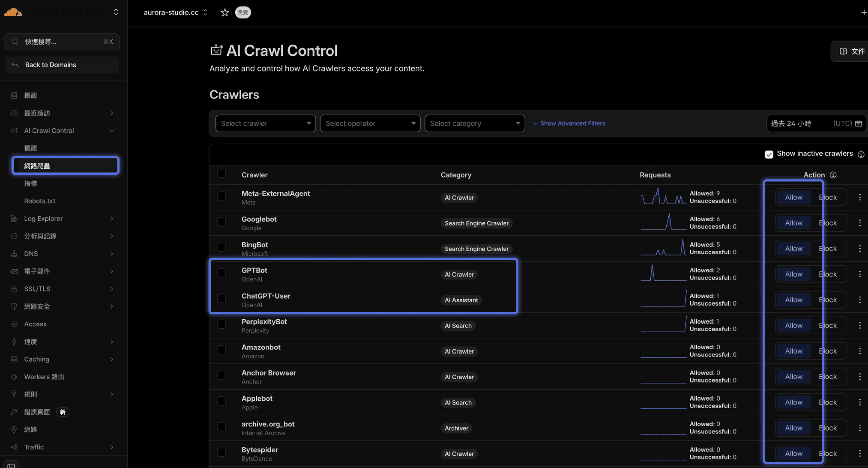Star the aurora-studio.cc domain
This screenshot has width=868, height=468.
(x=224, y=13)
